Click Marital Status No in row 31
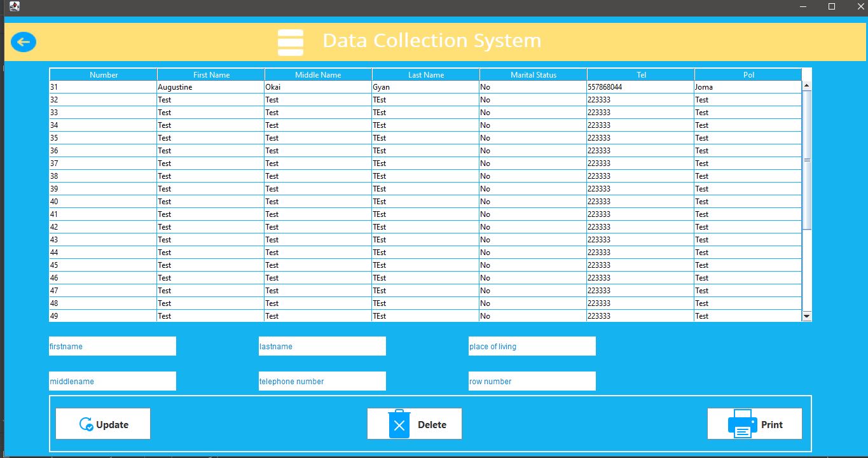The width and height of the screenshot is (868, 458). 533,87
